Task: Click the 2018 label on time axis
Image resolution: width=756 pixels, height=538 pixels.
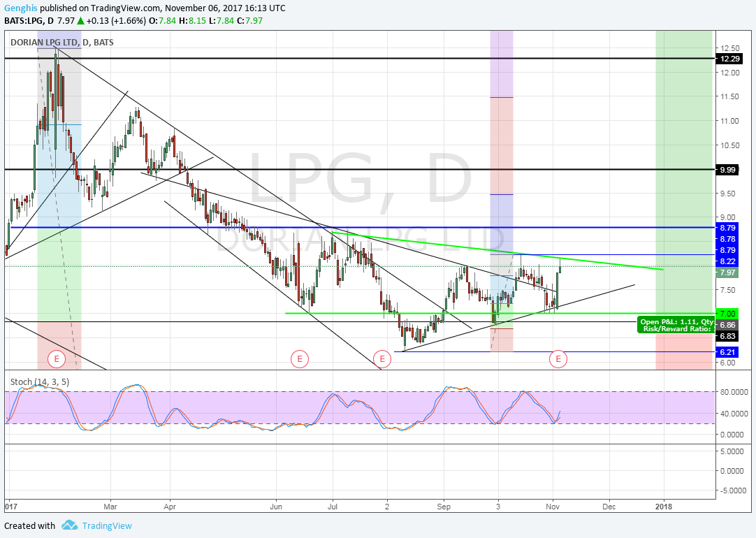Action: coord(664,507)
